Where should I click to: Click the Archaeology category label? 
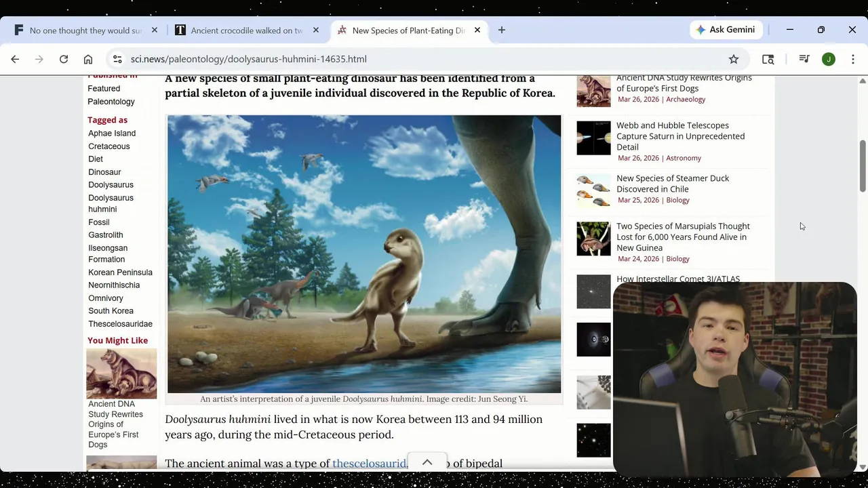686,100
